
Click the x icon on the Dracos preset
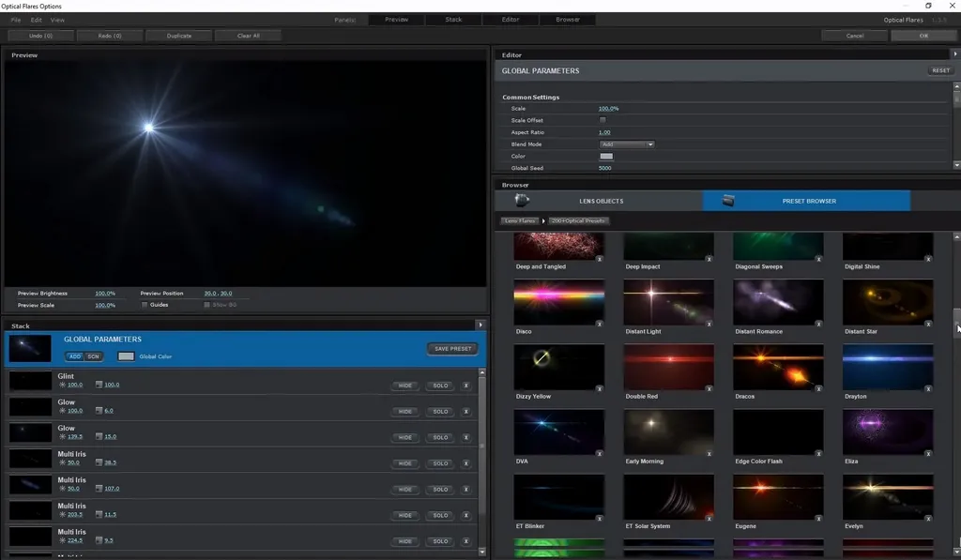[x=818, y=388]
